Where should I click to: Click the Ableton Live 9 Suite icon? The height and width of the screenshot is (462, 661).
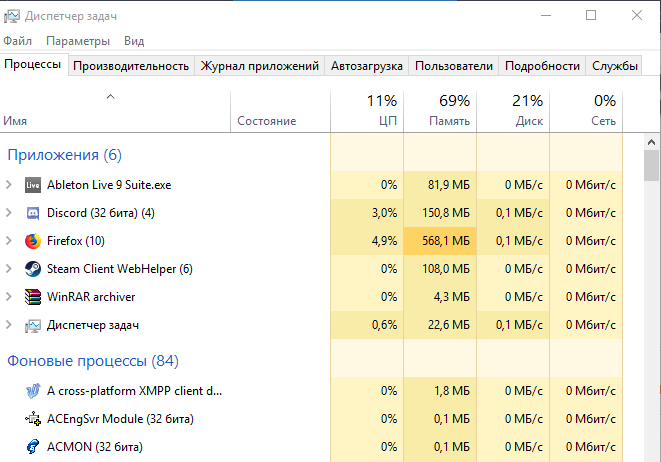[32, 185]
